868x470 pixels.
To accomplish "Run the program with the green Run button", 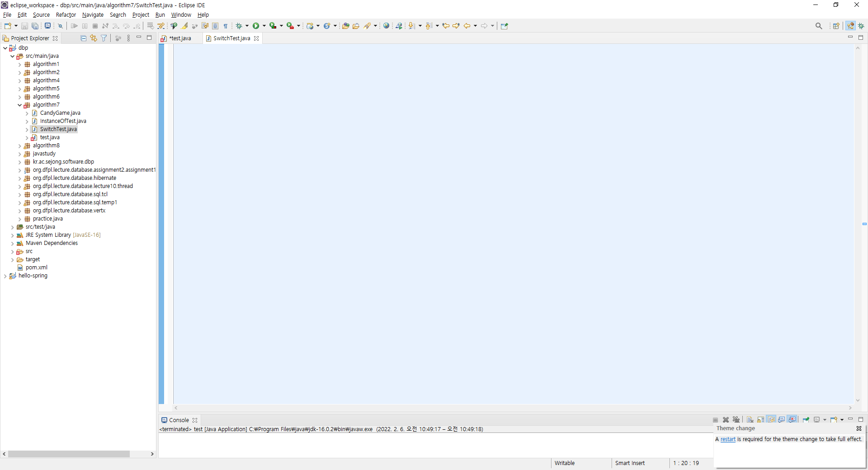I will pyautogui.click(x=256, y=26).
